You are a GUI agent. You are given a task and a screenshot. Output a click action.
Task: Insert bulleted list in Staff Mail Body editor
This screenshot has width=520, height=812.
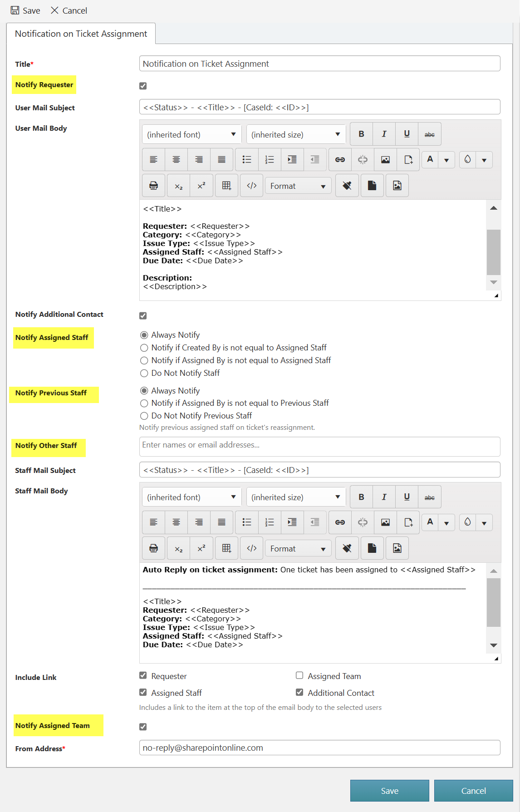(247, 522)
